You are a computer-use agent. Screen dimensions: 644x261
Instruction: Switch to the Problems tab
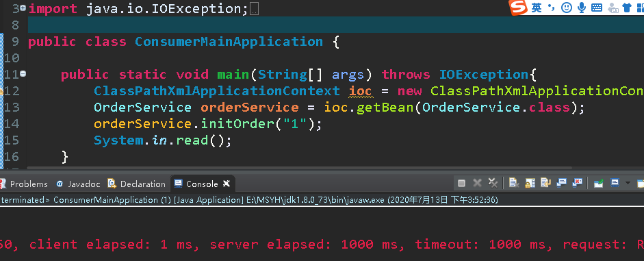(24, 184)
